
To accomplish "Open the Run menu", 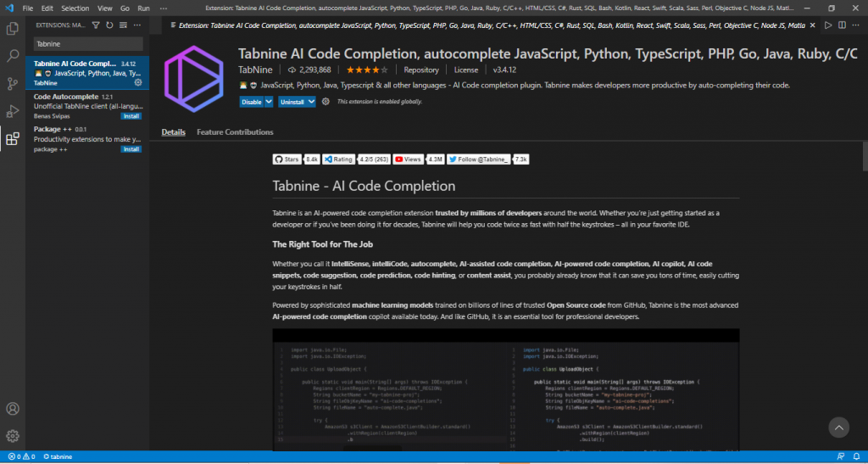I will click(x=143, y=8).
